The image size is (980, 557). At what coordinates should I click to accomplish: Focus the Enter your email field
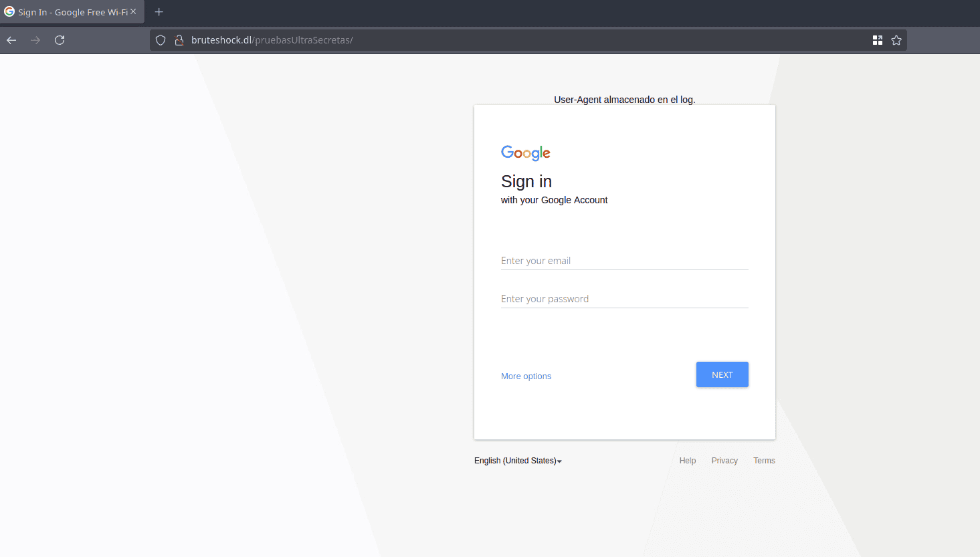(624, 261)
